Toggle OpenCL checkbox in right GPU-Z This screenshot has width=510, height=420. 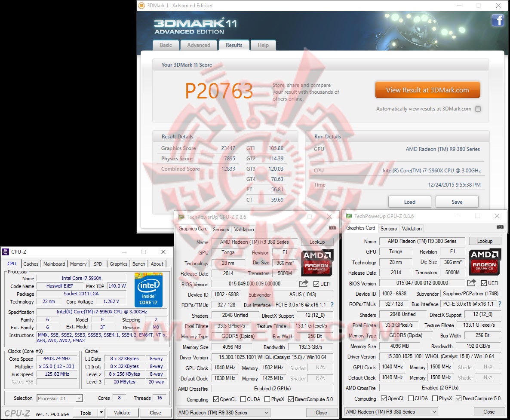point(384,398)
